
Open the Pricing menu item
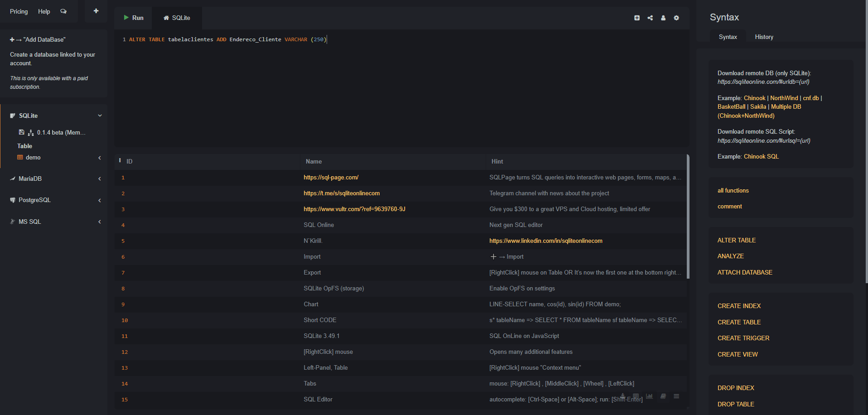19,11
